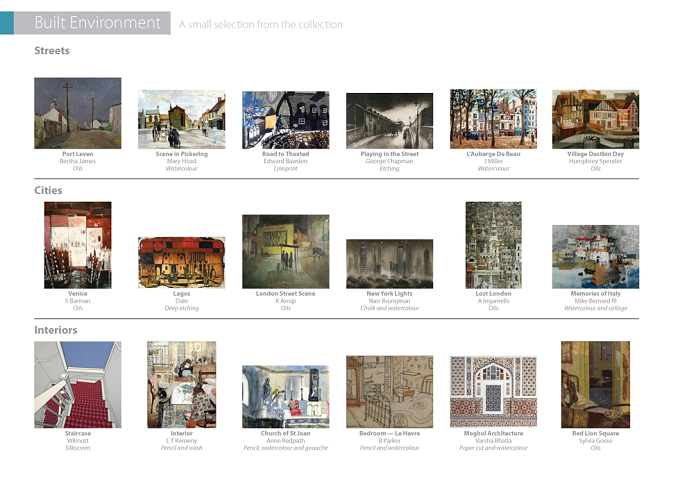The height and width of the screenshot is (481, 680).
Task: Click the 'L'Auberge De Beau' caption title
Action: coord(494,154)
